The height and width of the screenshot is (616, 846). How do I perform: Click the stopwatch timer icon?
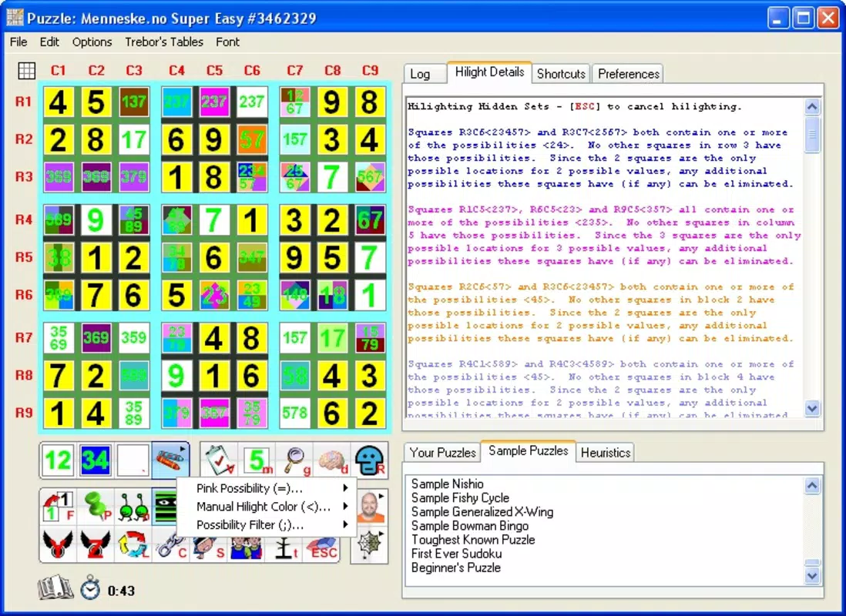[x=90, y=588]
